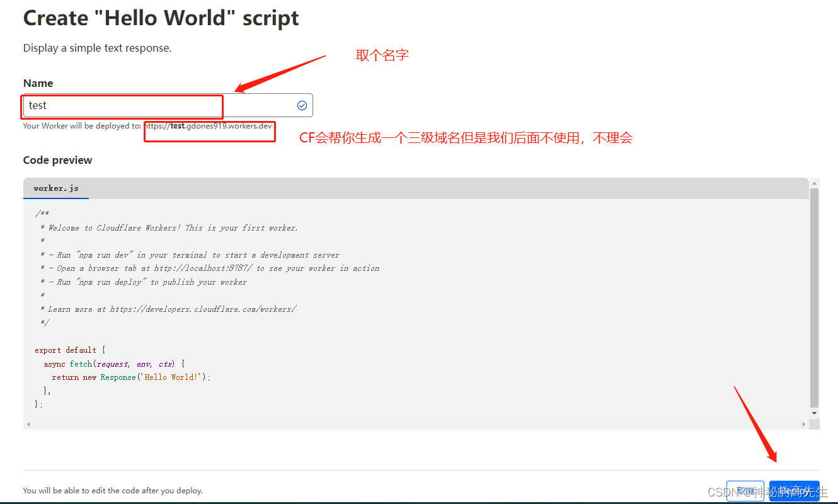The image size is (838, 504).
Task: Click the horizontal scrollbar right arrow
Action: (804, 424)
